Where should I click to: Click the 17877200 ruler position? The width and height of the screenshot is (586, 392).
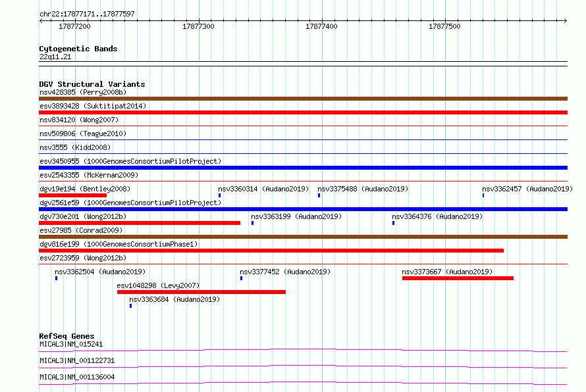pos(75,26)
